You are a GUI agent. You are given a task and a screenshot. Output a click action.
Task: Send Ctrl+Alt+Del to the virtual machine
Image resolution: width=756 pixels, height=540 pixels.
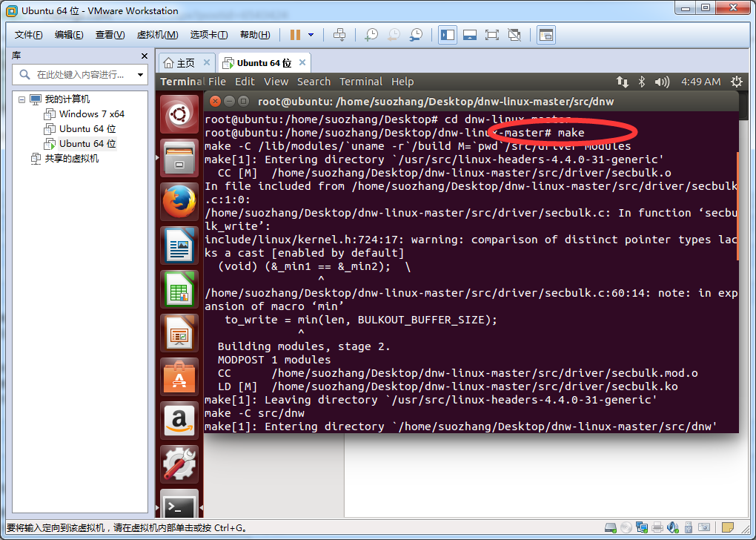pos(339,35)
